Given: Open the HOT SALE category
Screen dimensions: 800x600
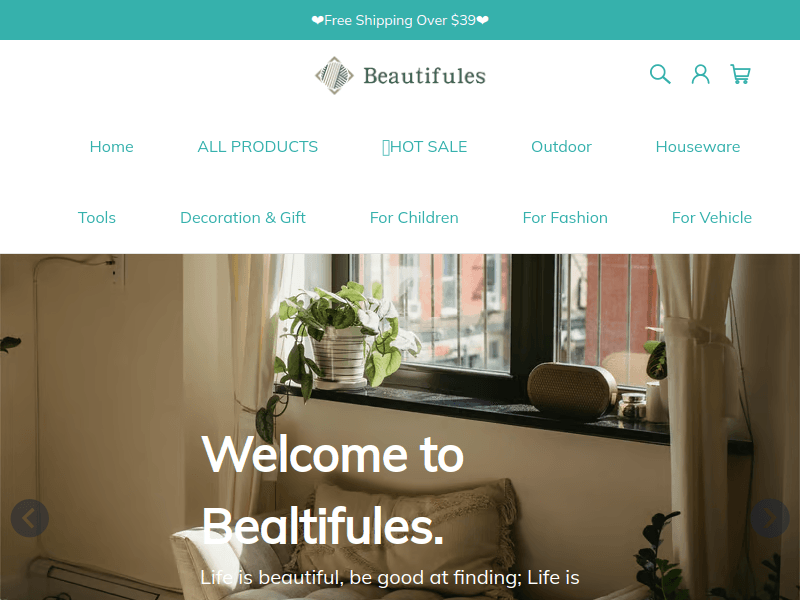Looking at the screenshot, I should [424, 147].
